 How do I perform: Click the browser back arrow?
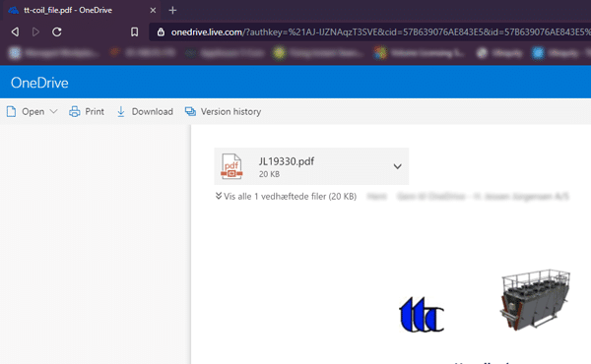click(x=15, y=32)
